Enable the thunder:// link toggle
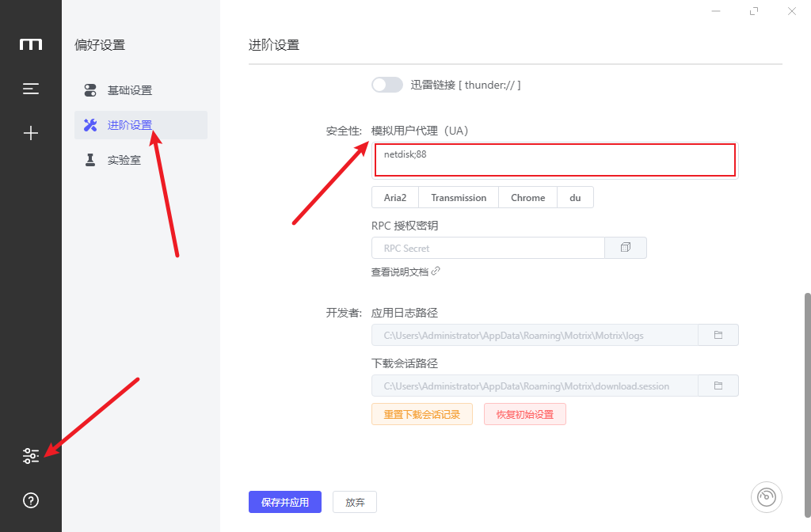 (387, 85)
